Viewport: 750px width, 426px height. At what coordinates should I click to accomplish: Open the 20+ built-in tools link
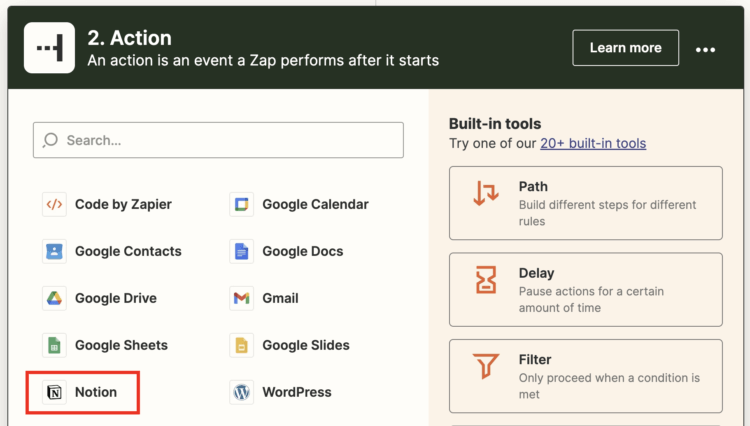(x=593, y=143)
